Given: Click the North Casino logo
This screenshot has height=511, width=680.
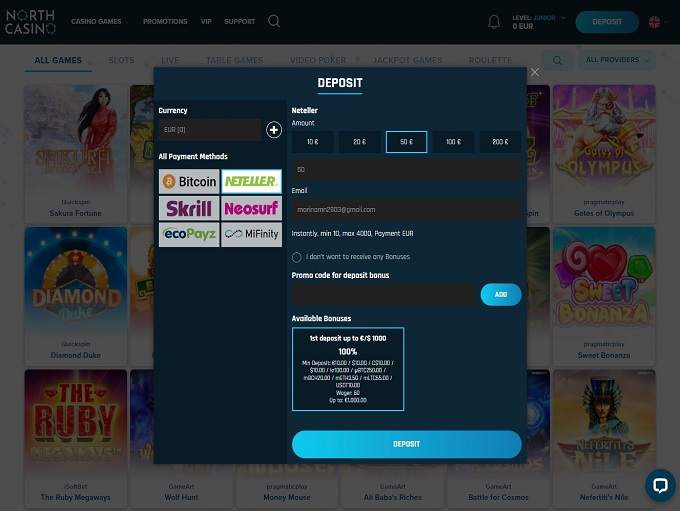Looking at the screenshot, I should pyautogui.click(x=30, y=22).
